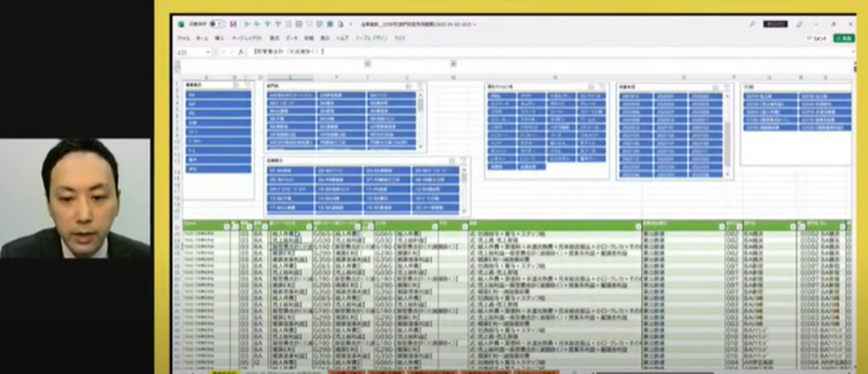
Task: Open the ファイル menu
Action: click(183, 38)
